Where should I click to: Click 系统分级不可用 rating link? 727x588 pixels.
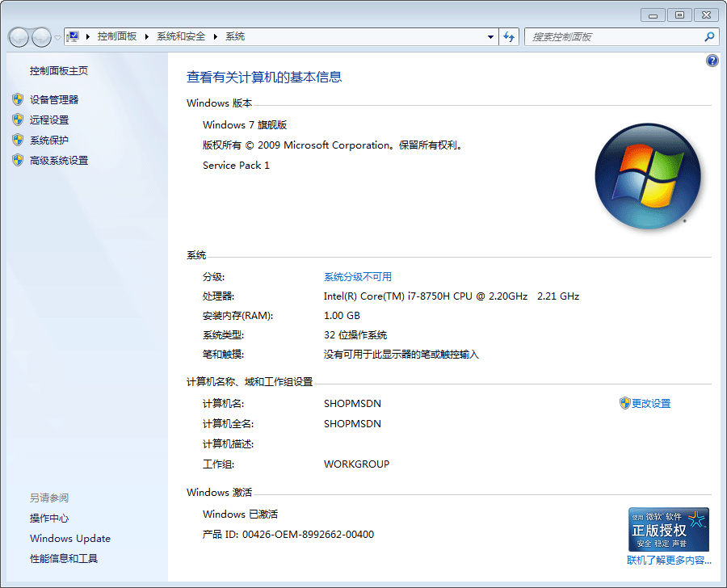click(x=358, y=276)
